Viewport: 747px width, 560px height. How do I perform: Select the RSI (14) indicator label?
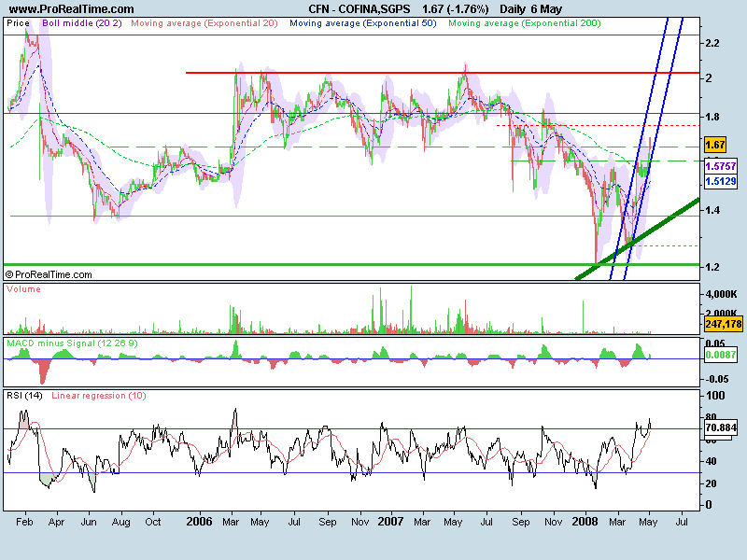pyautogui.click(x=24, y=396)
